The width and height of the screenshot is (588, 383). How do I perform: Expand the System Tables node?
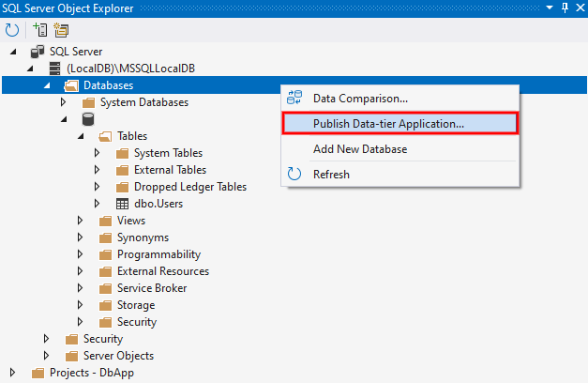(97, 153)
